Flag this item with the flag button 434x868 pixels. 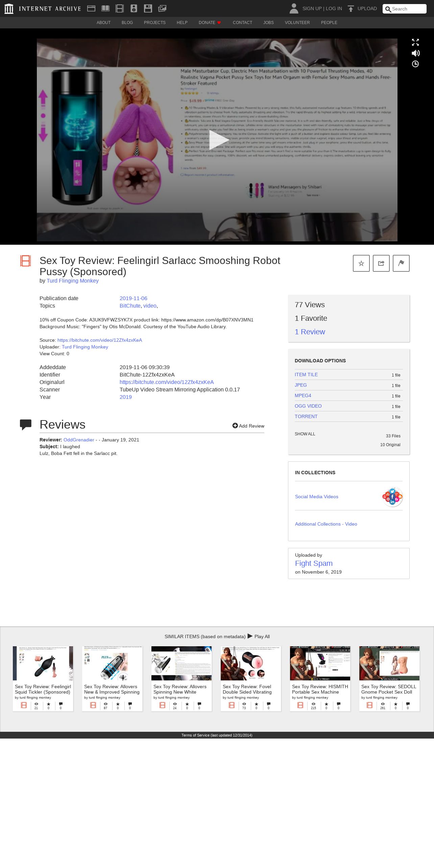(x=401, y=263)
